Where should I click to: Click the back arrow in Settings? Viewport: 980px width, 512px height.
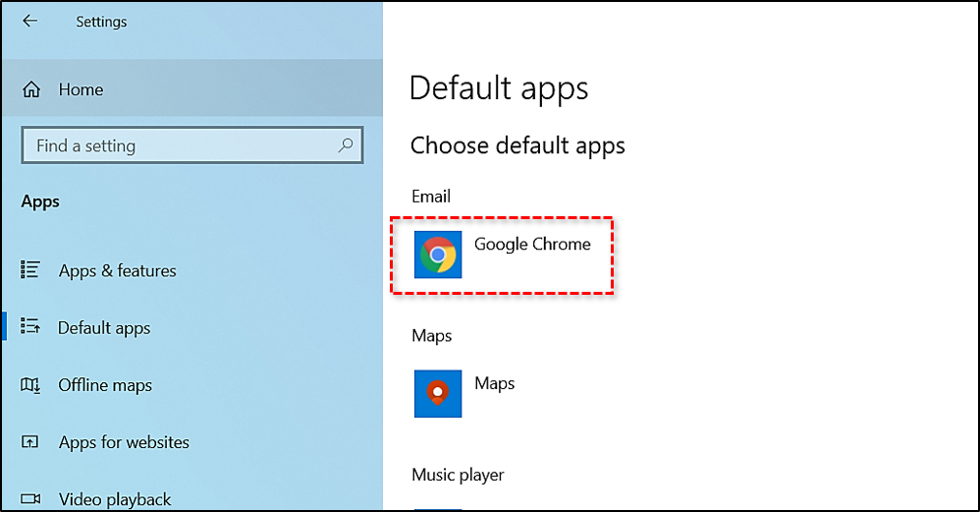[x=29, y=21]
